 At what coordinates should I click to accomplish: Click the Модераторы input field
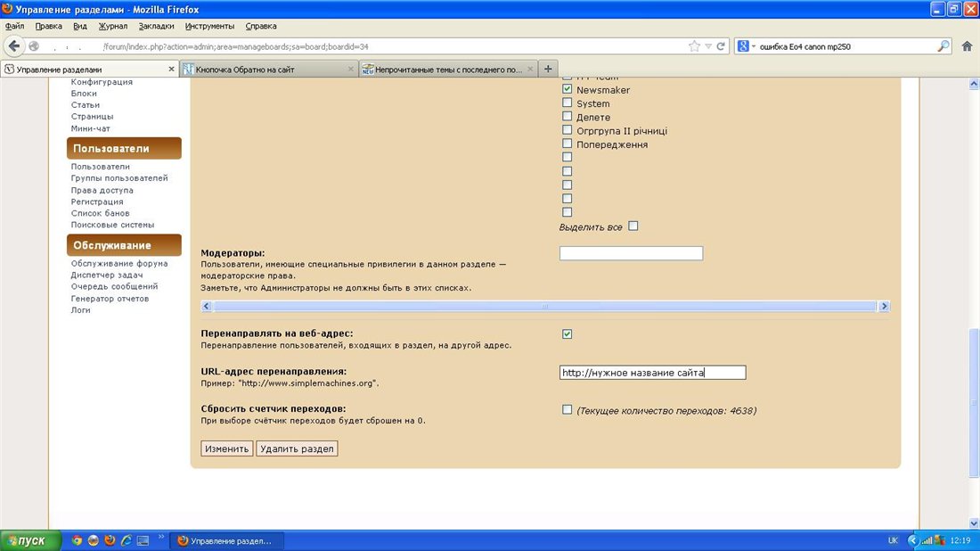[x=632, y=253]
